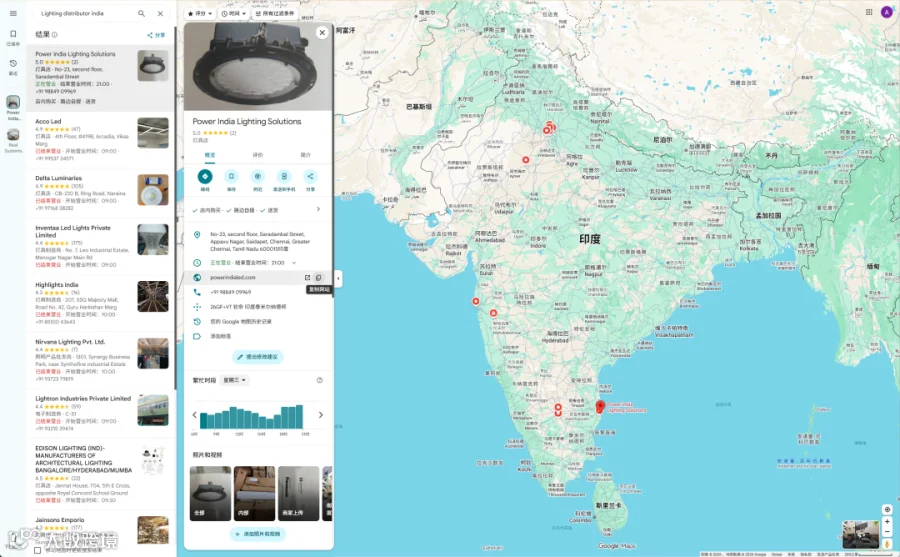
Task: Select Highlights India result
Action: tap(102, 303)
